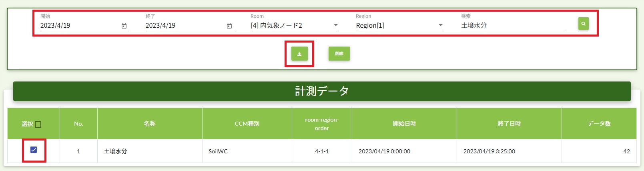Click row number 1 cell
This screenshot has height=171, width=644.
tap(78, 151)
